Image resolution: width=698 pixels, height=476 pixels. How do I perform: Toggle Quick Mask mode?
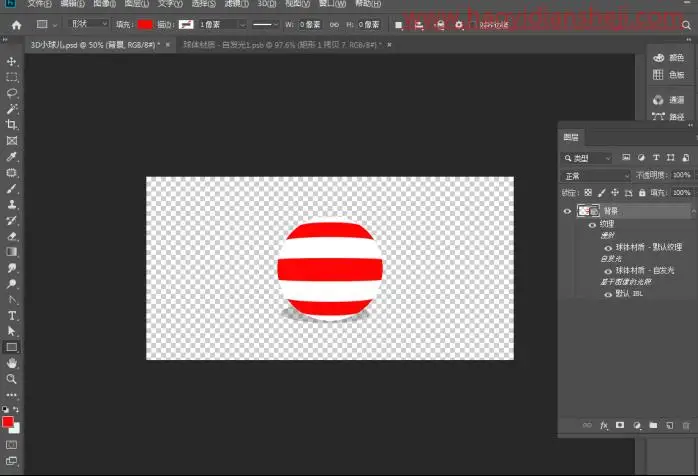click(12, 444)
